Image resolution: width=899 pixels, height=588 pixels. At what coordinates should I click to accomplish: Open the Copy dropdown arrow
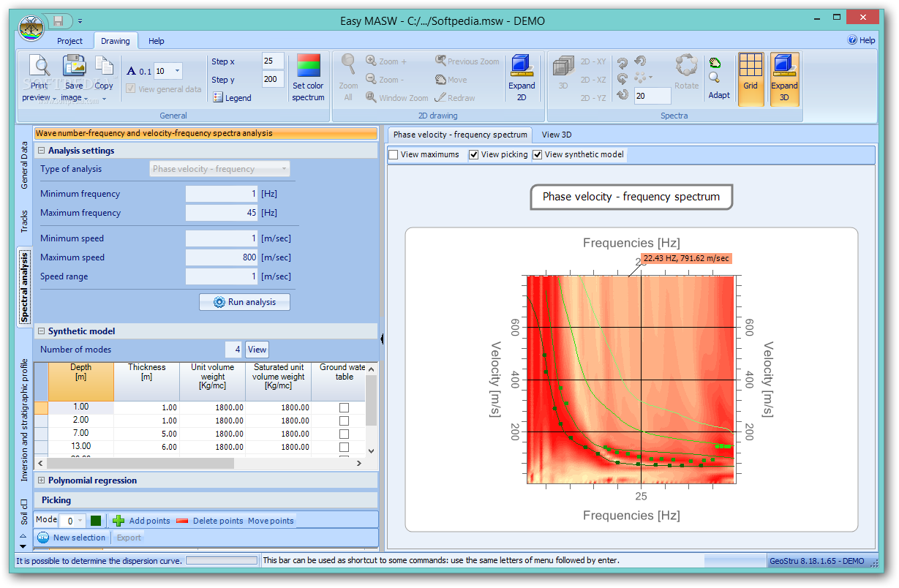[104, 98]
